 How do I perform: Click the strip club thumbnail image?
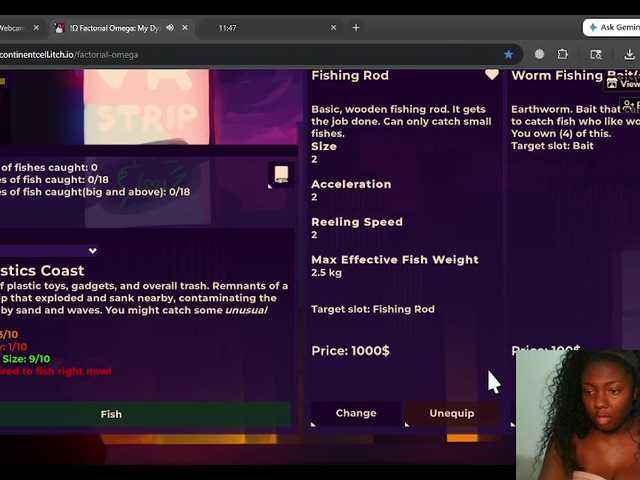click(x=147, y=107)
